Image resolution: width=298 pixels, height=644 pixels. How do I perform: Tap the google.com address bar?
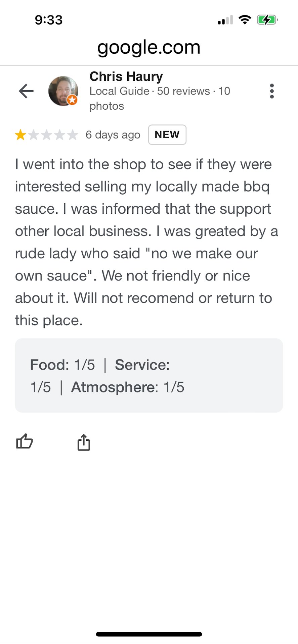[149, 47]
